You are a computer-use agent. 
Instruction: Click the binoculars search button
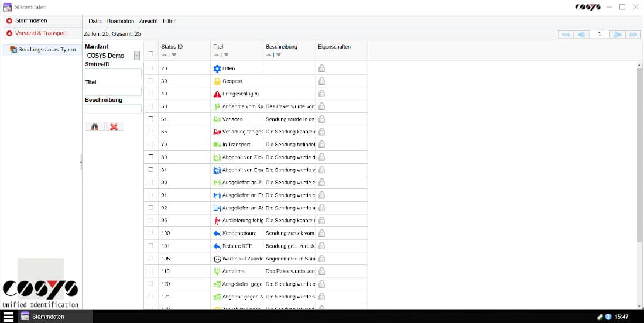point(95,127)
